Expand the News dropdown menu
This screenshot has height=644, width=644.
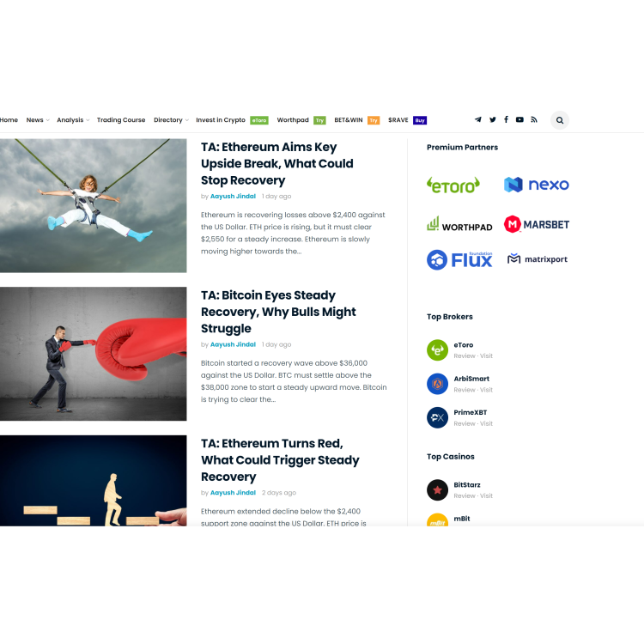coord(38,120)
